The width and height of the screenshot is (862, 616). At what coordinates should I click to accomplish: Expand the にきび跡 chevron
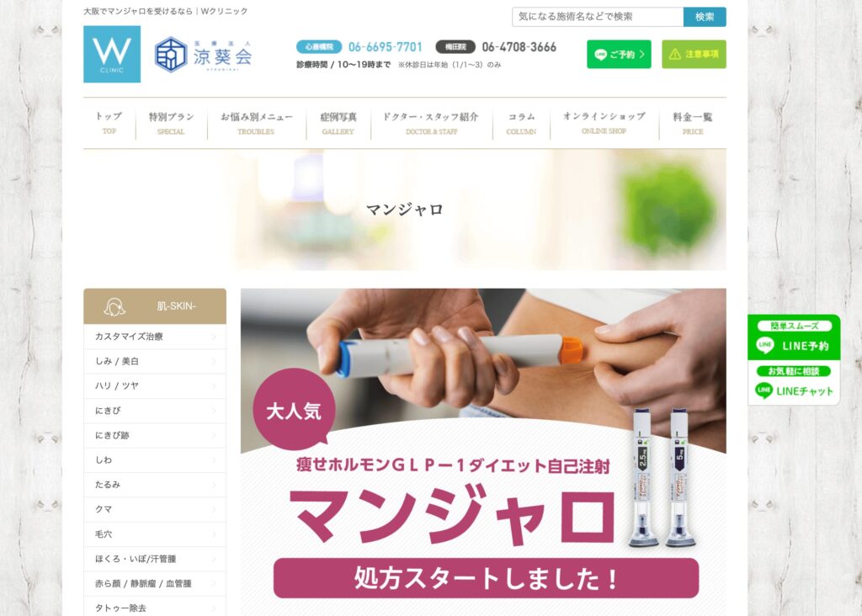[x=214, y=436]
